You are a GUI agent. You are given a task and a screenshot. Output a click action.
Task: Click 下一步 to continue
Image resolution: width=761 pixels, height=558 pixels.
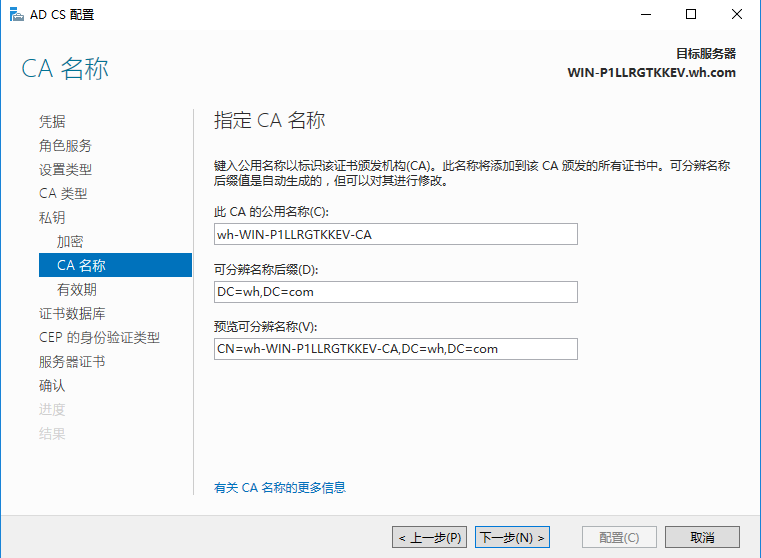point(513,538)
